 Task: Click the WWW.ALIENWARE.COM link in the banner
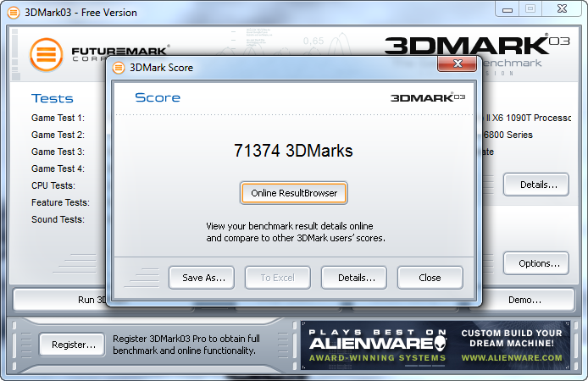point(512,358)
